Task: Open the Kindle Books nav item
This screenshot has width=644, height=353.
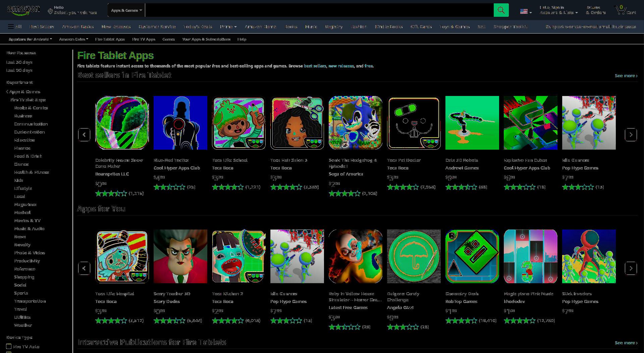Action: [388, 27]
